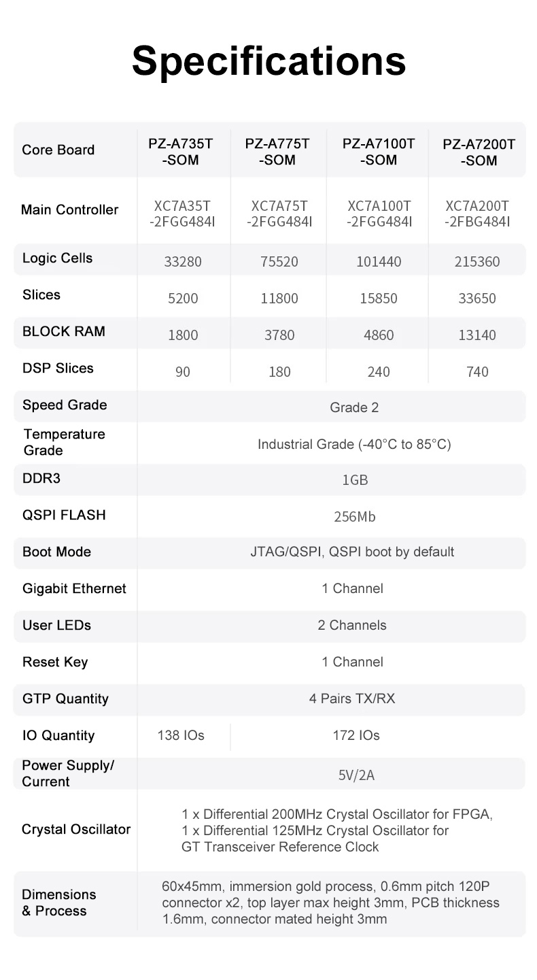Click the Grade 2 speed grade value
The height and width of the screenshot is (980, 537).
pyautogui.click(x=354, y=407)
